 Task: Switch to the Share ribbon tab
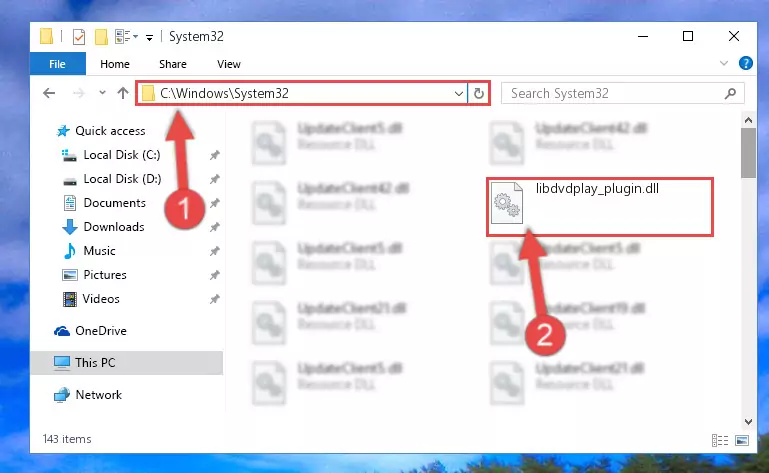(173, 64)
